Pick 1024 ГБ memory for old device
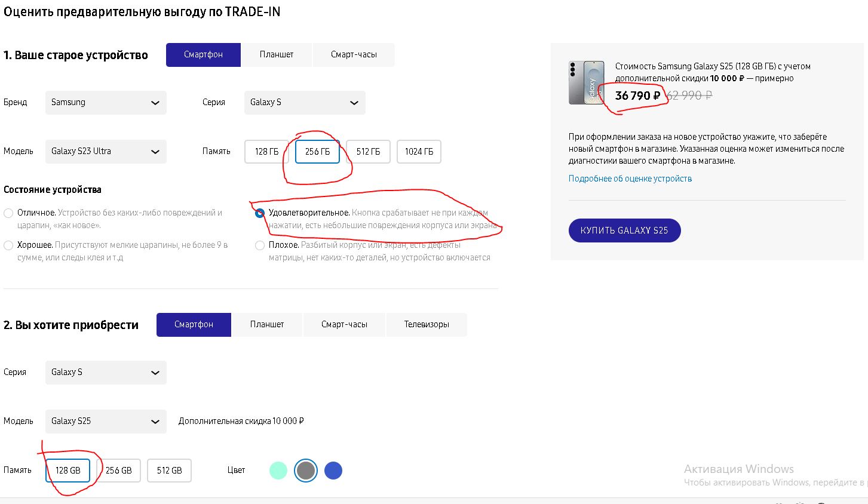The width and height of the screenshot is (868, 504). click(419, 152)
